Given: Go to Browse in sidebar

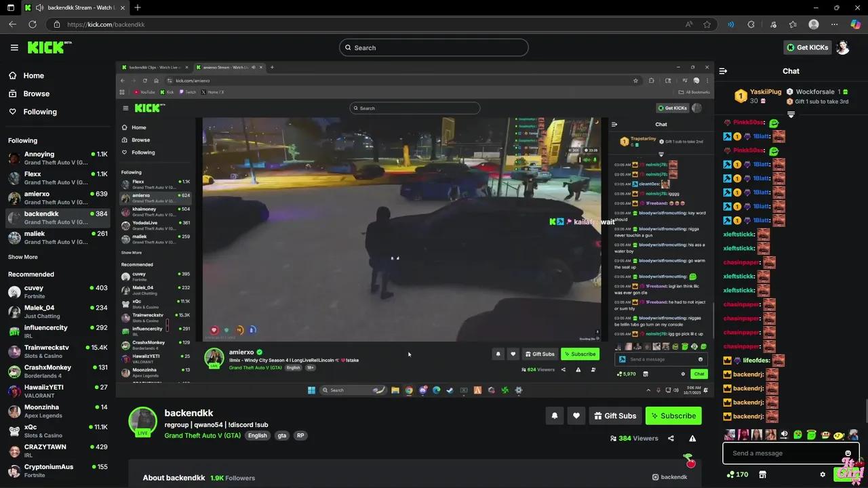Looking at the screenshot, I should pos(36,94).
